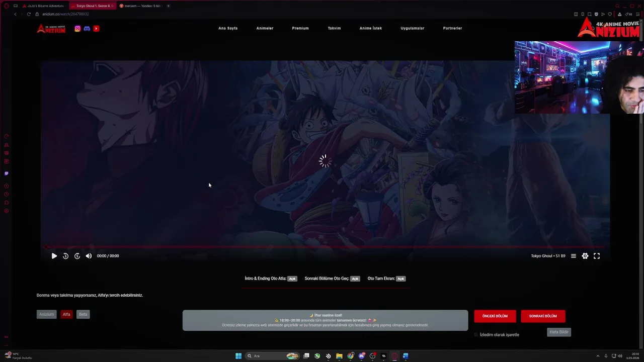Rewind using the skip-back seconds icon
The width and height of the screenshot is (644, 362).
point(65,256)
